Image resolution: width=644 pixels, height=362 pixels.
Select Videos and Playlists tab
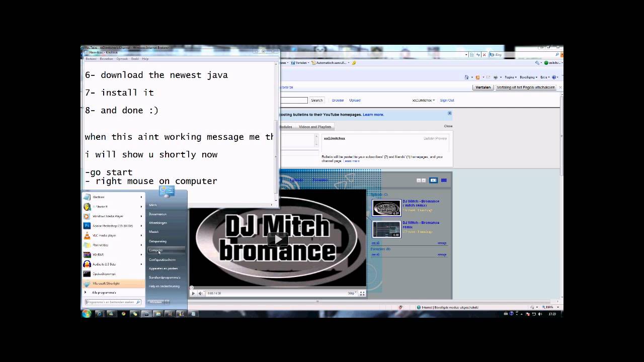click(315, 127)
